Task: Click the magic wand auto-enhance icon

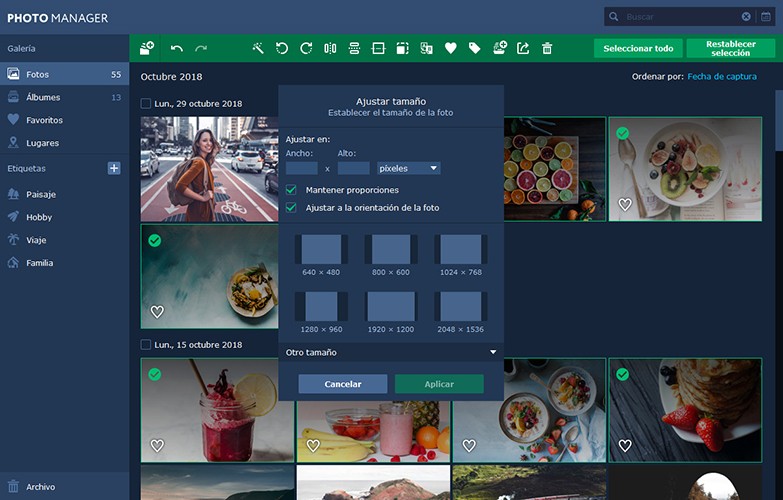Action: (258, 48)
